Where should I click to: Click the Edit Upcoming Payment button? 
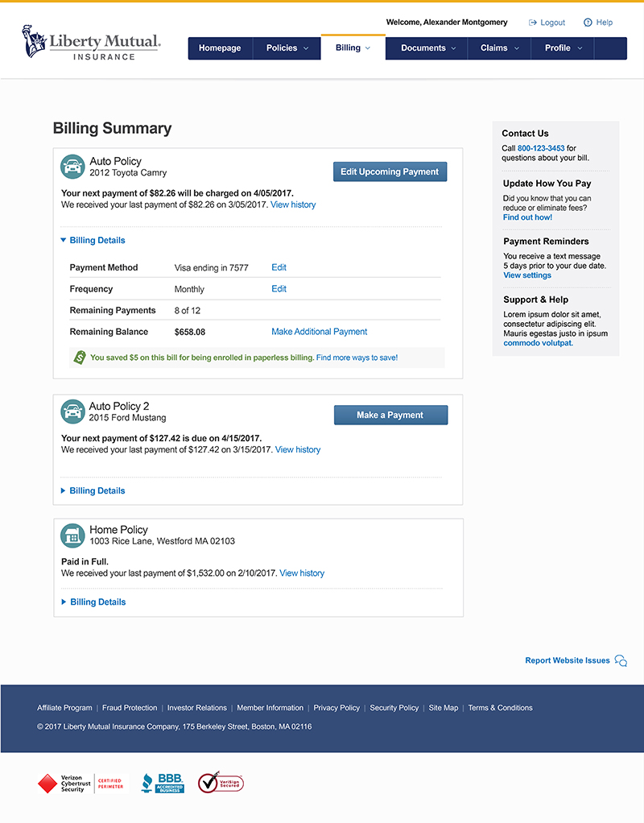(x=390, y=172)
